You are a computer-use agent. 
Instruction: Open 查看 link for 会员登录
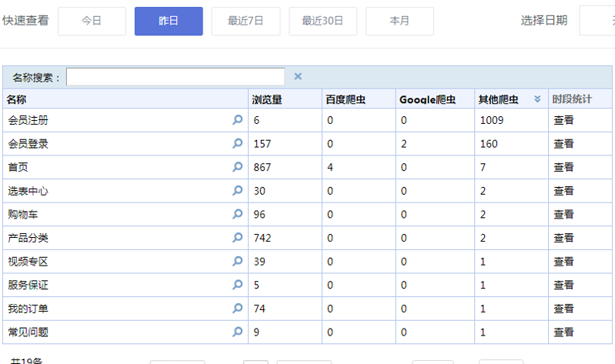tap(563, 144)
